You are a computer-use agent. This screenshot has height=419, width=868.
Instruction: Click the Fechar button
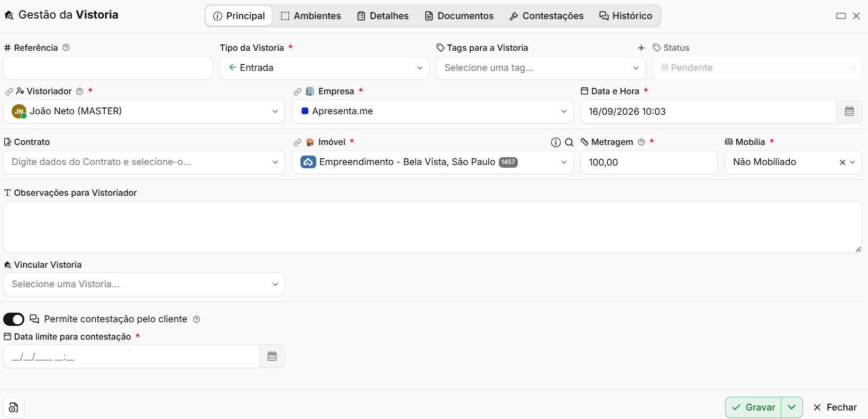pyautogui.click(x=835, y=407)
